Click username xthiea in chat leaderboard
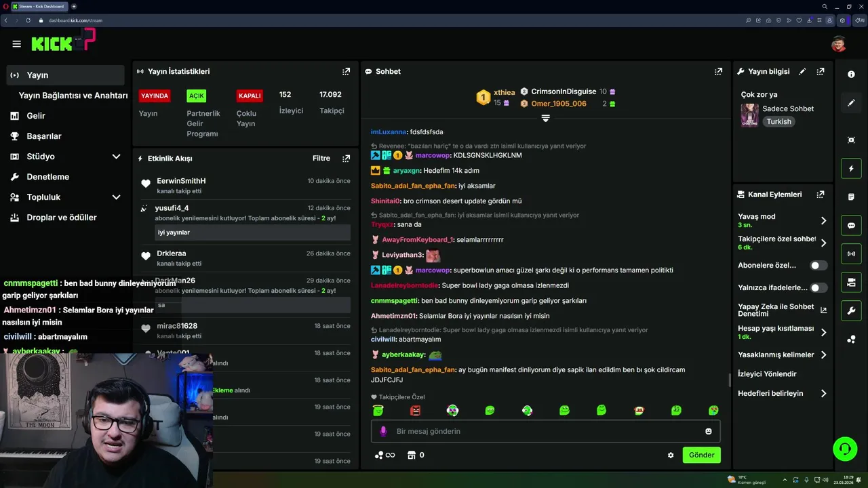Screen dimensions: 868x488 [x=504, y=92]
